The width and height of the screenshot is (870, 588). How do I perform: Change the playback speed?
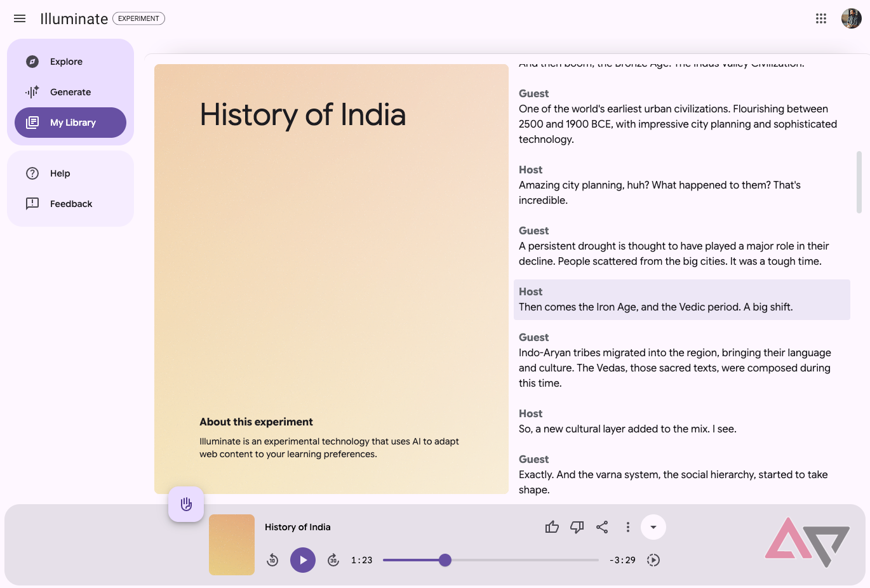coord(653,560)
